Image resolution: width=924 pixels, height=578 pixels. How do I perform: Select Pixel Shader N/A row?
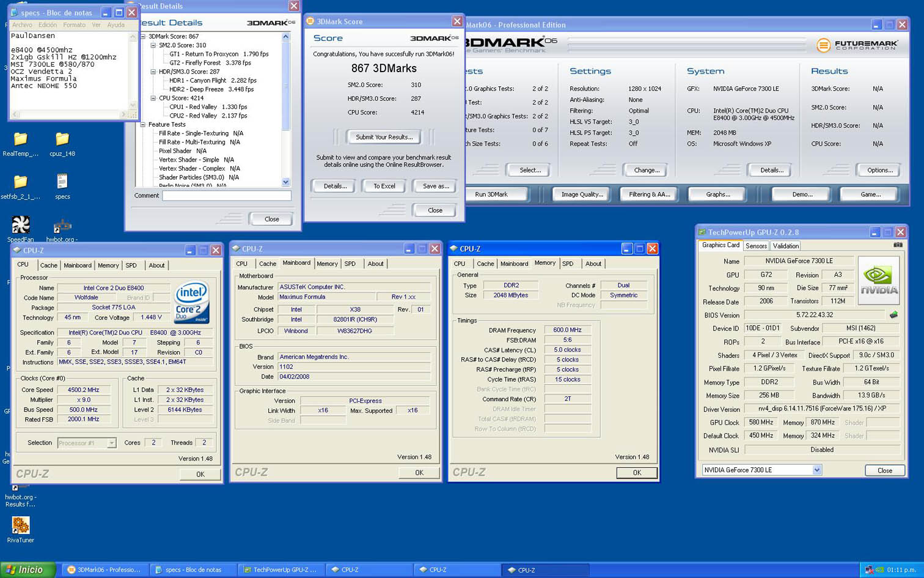click(182, 150)
